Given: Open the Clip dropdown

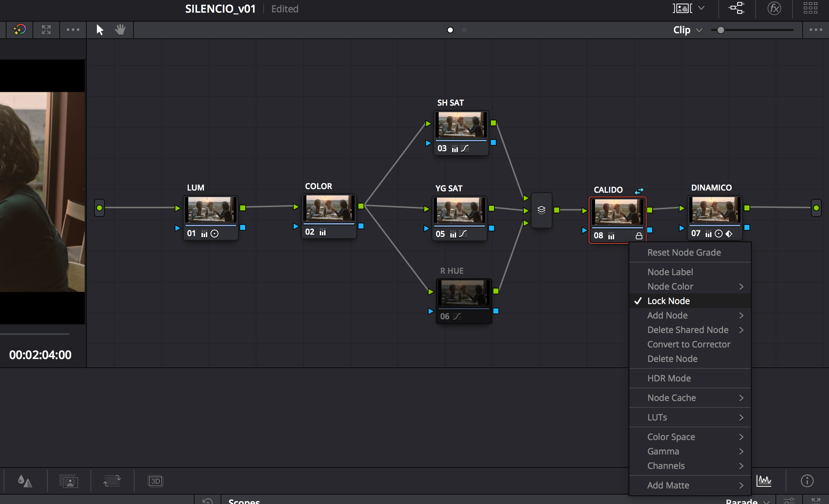Looking at the screenshot, I should tap(687, 30).
